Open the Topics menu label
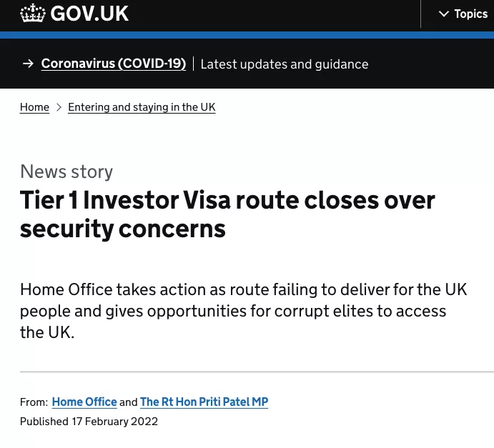The image size is (494, 448). [470, 14]
